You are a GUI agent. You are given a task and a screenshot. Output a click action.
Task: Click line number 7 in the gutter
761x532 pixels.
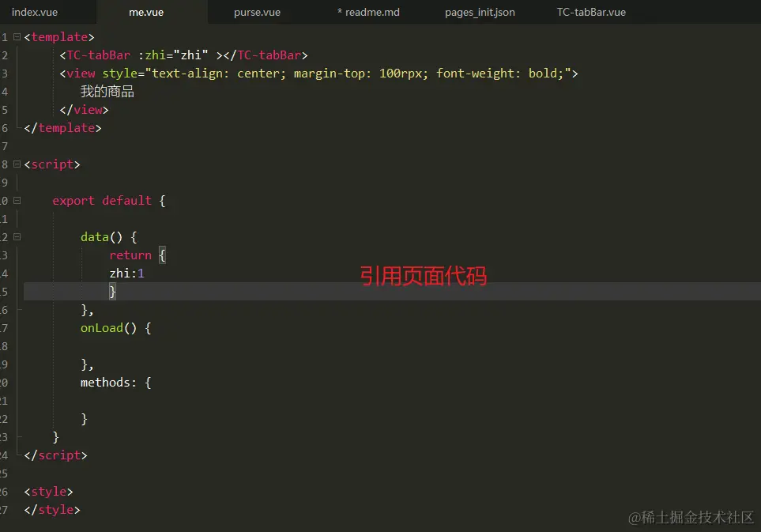pyautogui.click(x=5, y=146)
